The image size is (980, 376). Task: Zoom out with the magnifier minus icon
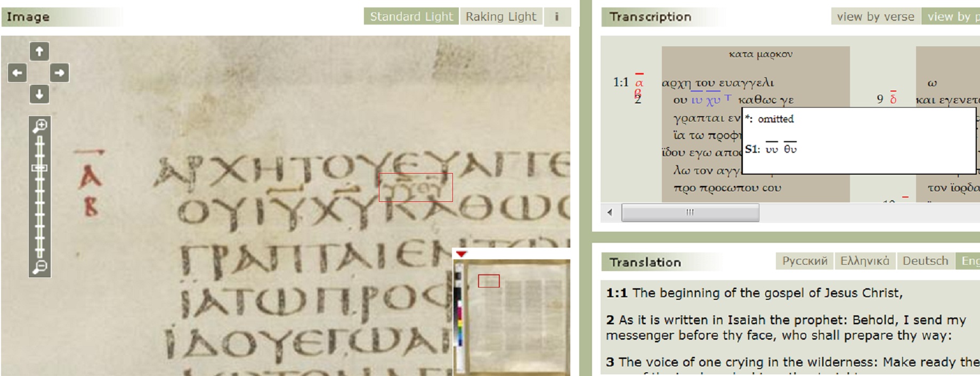click(x=40, y=267)
